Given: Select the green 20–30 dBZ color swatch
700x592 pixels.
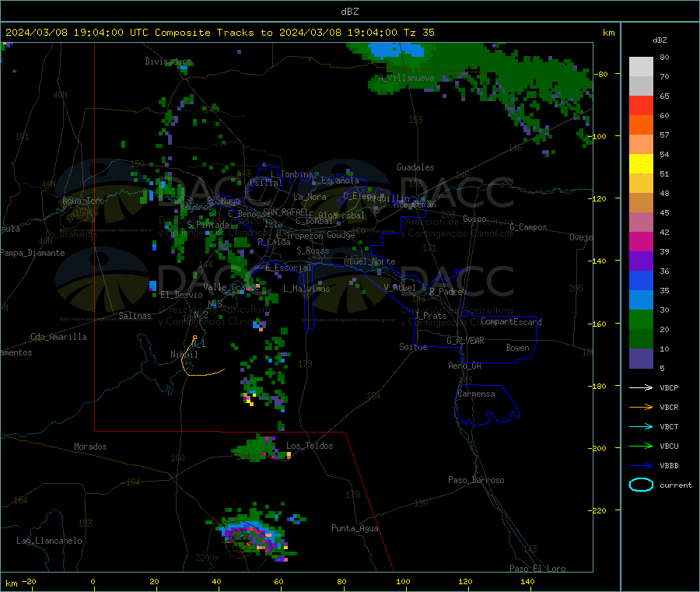Looking at the screenshot, I should pyautogui.click(x=641, y=319).
